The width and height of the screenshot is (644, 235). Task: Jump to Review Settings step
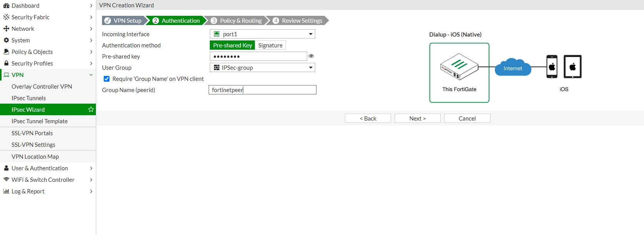[x=298, y=20]
